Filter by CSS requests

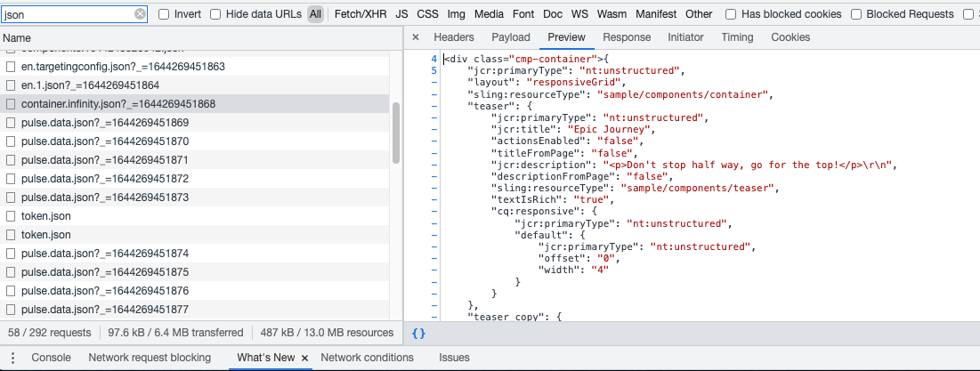tap(427, 13)
